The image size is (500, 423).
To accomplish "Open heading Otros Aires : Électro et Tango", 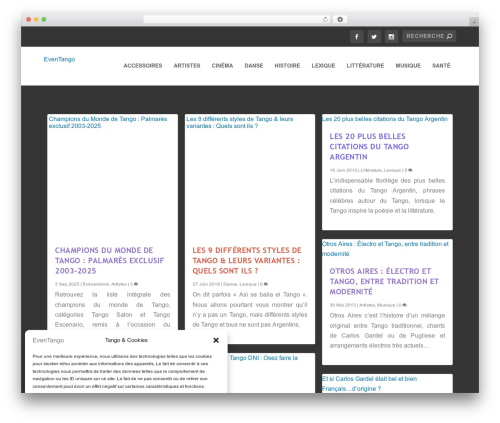I will tap(384, 281).
